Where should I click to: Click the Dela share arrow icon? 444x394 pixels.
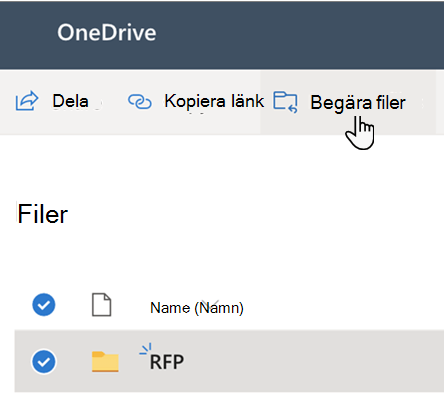tap(27, 101)
